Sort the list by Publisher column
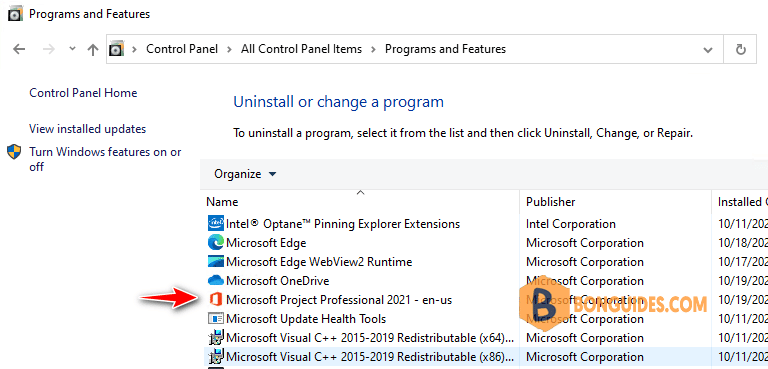 click(615, 201)
